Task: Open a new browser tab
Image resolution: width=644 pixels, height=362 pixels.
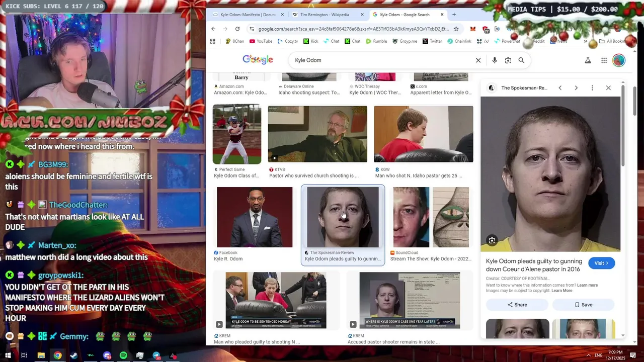Action: [454, 15]
